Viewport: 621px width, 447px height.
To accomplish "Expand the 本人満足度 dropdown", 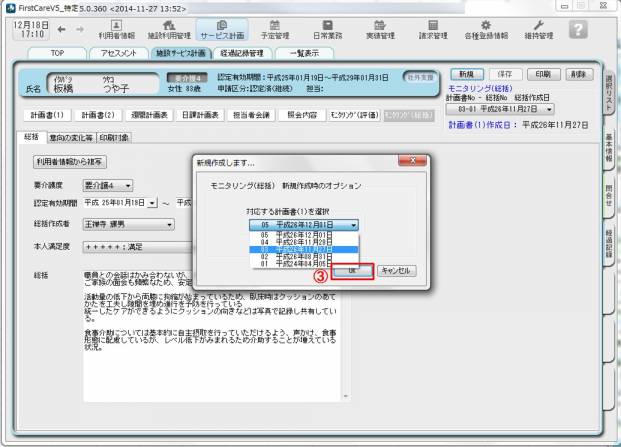I will pos(169,245).
